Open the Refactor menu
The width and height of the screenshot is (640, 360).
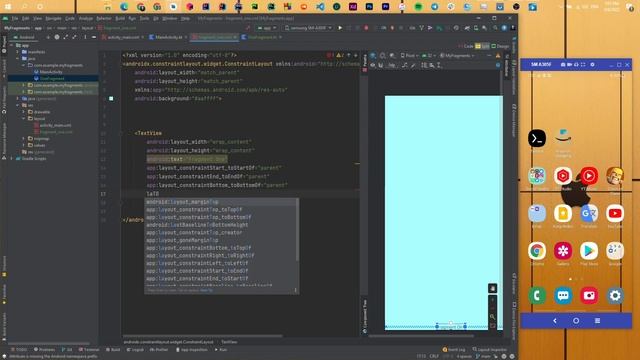pyautogui.click(x=104, y=19)
